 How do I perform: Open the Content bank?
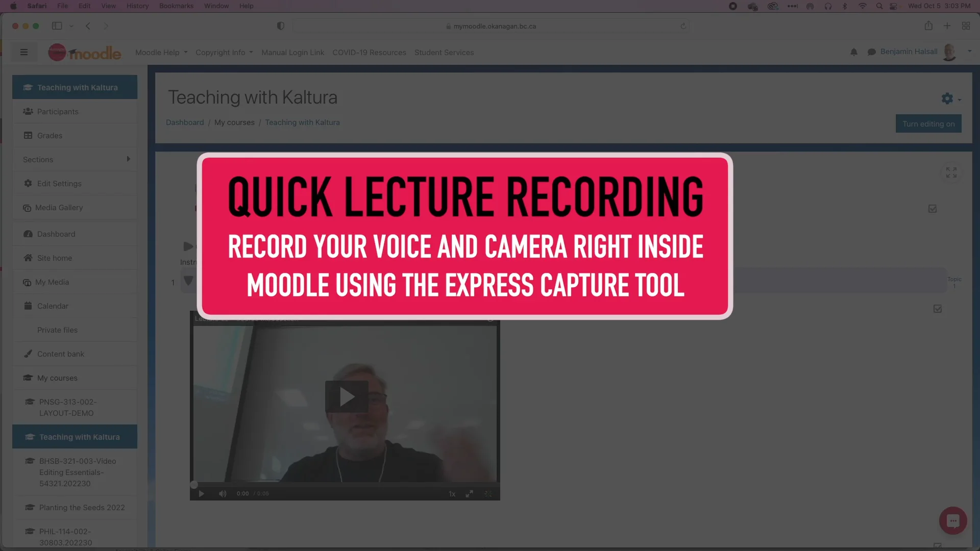(60, 354)
